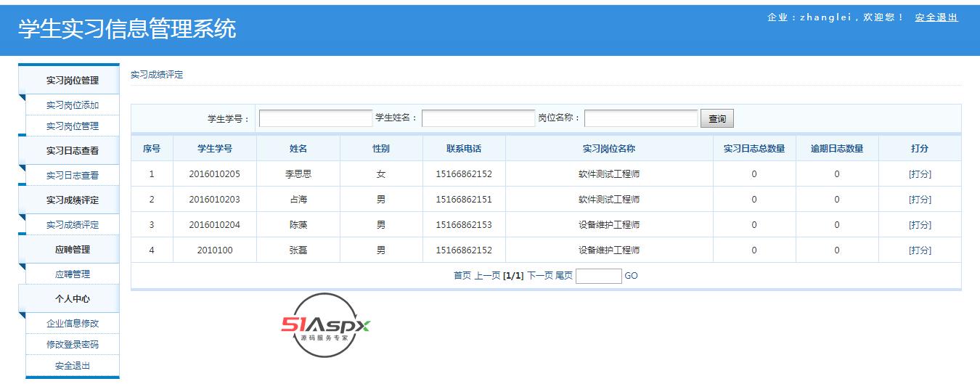Viewport: 980px width, 384px height.
Task: Click the 51Aspx logo image
Action: pyautogui.click(x=325, y=325)
